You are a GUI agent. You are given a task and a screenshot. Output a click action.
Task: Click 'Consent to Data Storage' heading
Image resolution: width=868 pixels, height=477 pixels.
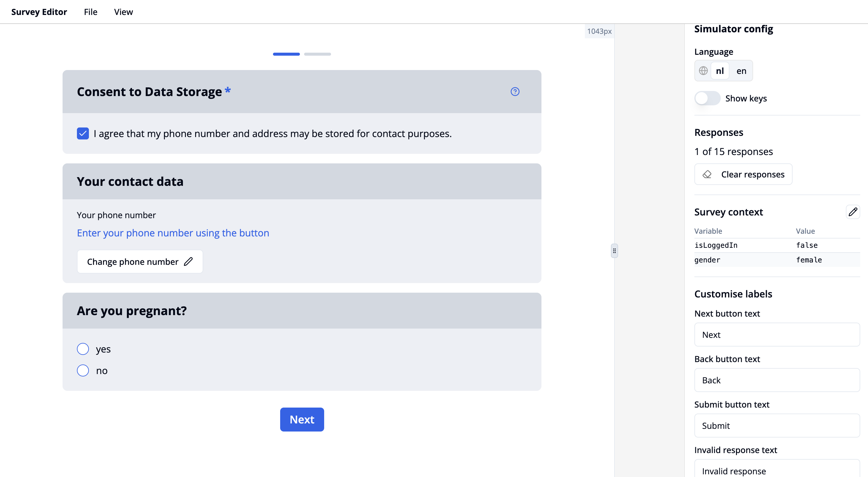point(149,92)
